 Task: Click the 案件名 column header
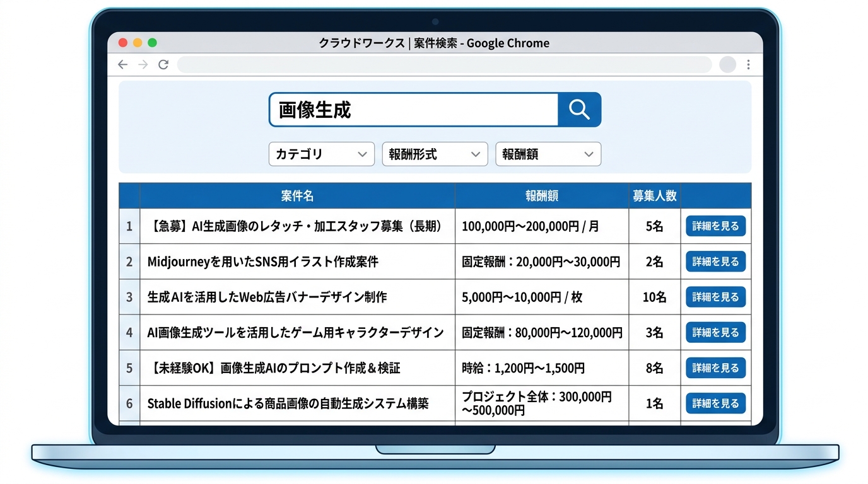pyautogui.click(x=297, y=196)
